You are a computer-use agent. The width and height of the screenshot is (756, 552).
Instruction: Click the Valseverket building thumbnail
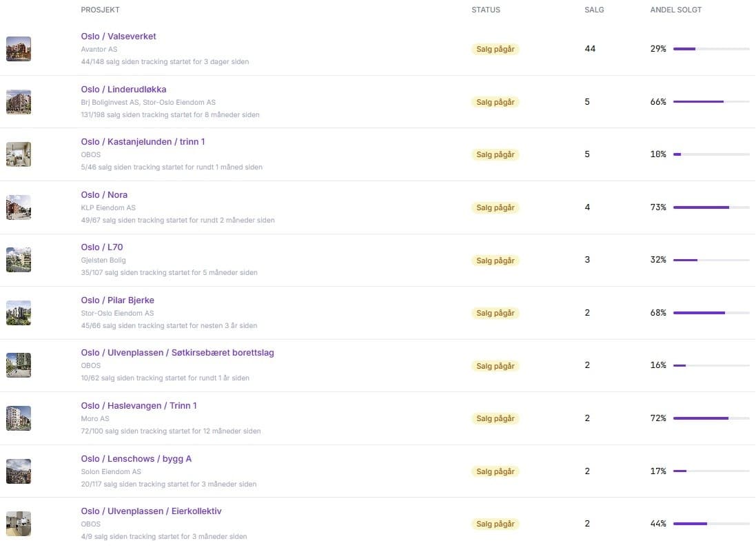click(x=19, y=49)
